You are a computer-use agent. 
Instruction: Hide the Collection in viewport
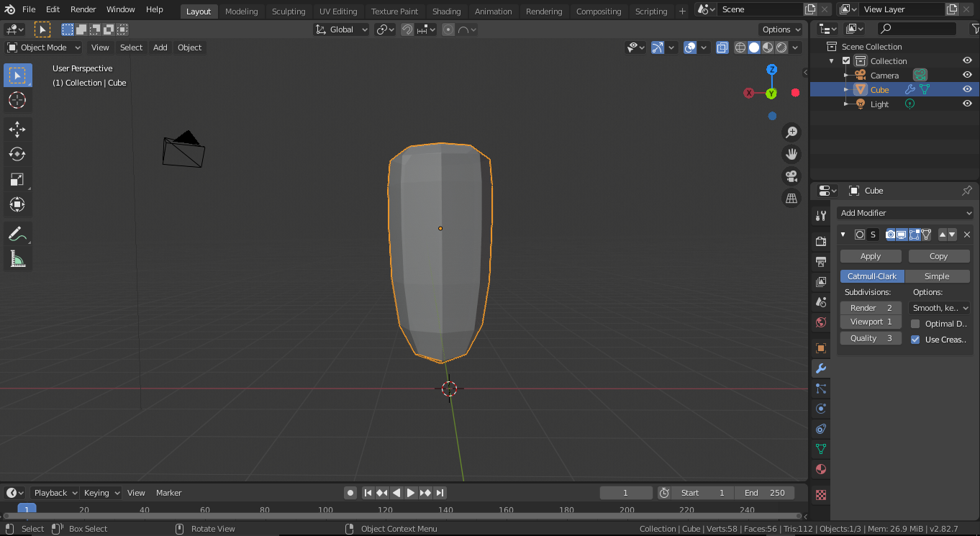(x=967, y=61)
